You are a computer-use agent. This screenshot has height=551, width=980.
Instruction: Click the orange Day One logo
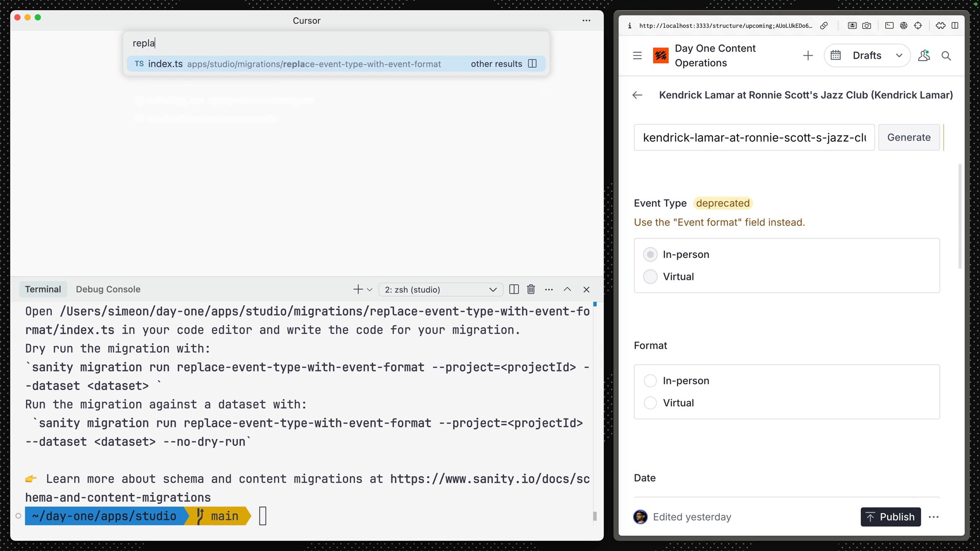click(x=661, y=55)
